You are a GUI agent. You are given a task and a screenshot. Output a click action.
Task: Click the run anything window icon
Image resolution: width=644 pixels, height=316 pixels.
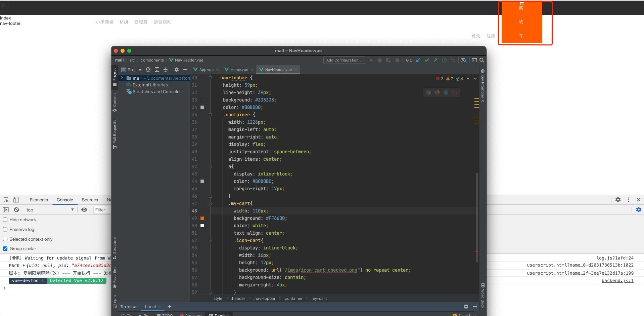coord(474,60)
